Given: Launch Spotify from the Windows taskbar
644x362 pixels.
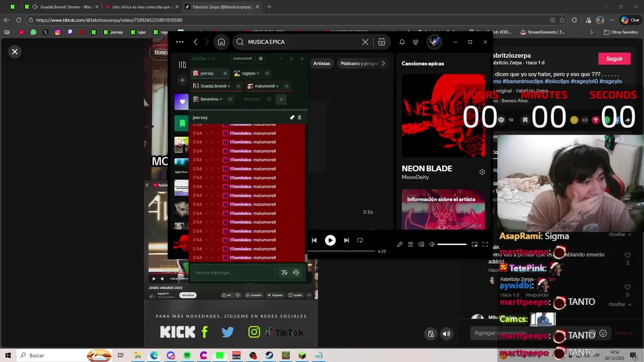Looking at the screenshot, I should click(187, 355).
